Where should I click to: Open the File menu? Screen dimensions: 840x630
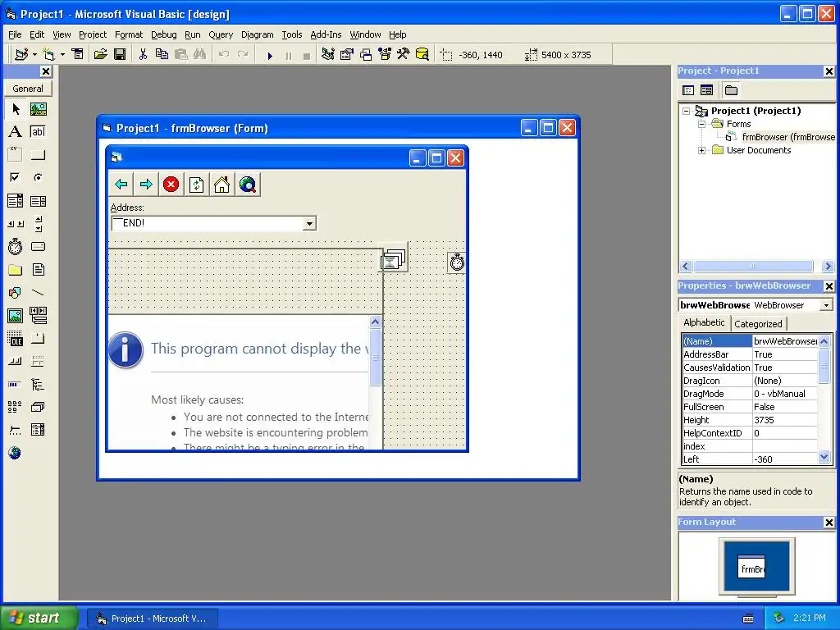tap(15, 34)
